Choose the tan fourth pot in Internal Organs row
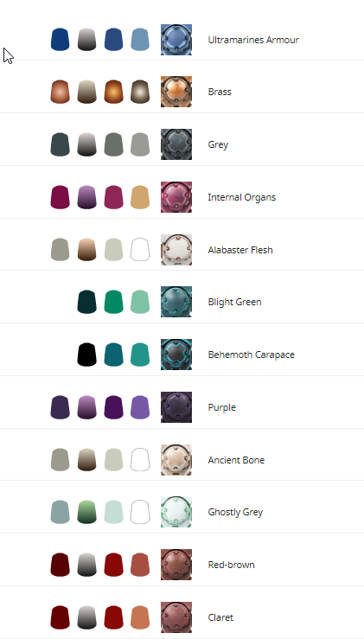This screenshot has height=639, width=364. [x=140, y=197]
